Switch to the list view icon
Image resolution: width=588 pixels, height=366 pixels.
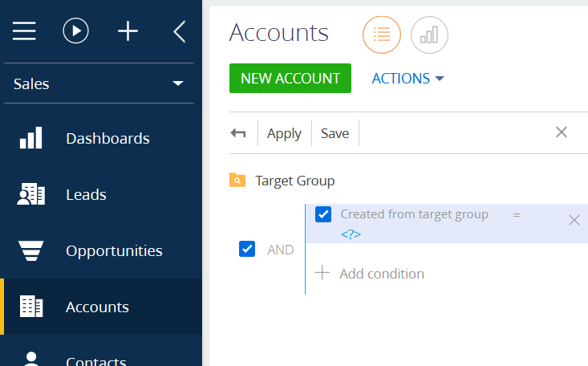click(x=382, y=35)
